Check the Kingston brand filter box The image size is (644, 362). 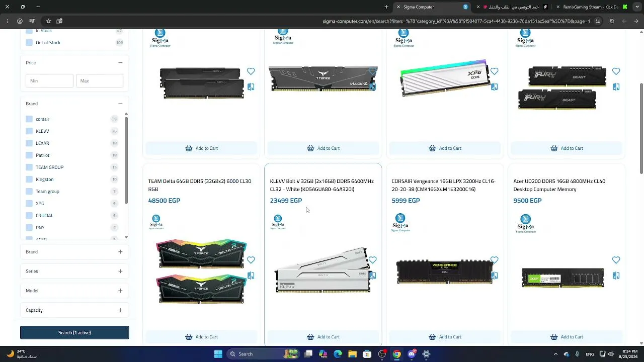click(29, 179)
